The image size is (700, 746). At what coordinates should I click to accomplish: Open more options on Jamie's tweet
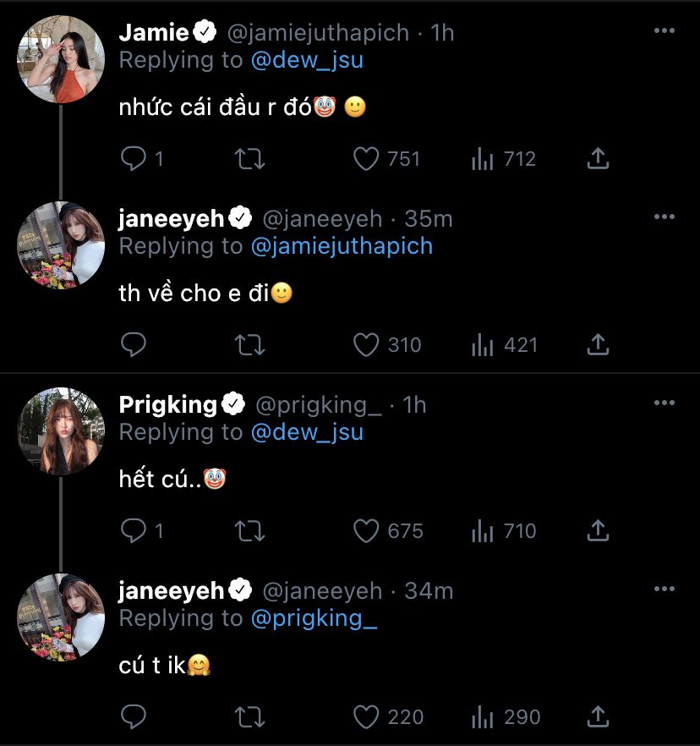click(664, 30)
